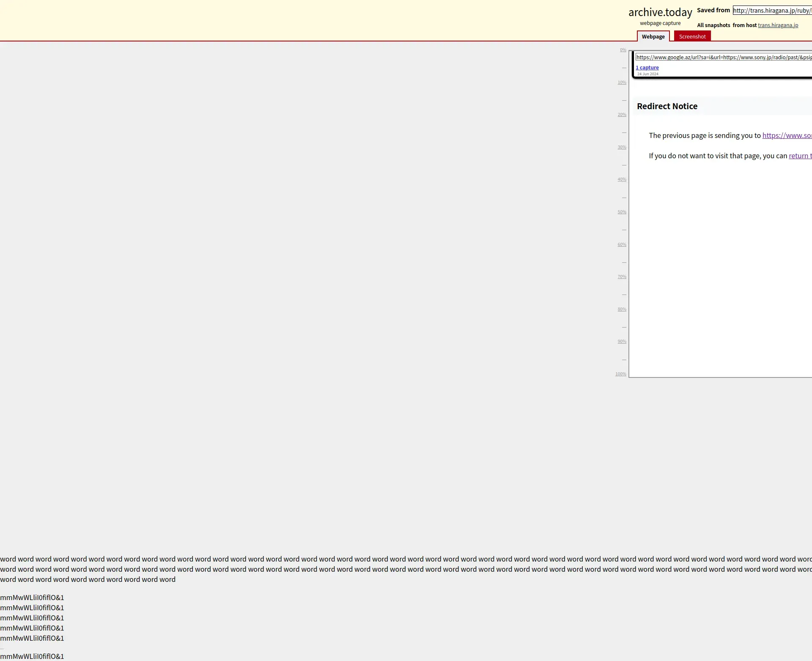The width and height of the screenshot is (812, 661).
Task: Jump to the 30% page marker
Action: pyautogui.click(x=622, y=147)
